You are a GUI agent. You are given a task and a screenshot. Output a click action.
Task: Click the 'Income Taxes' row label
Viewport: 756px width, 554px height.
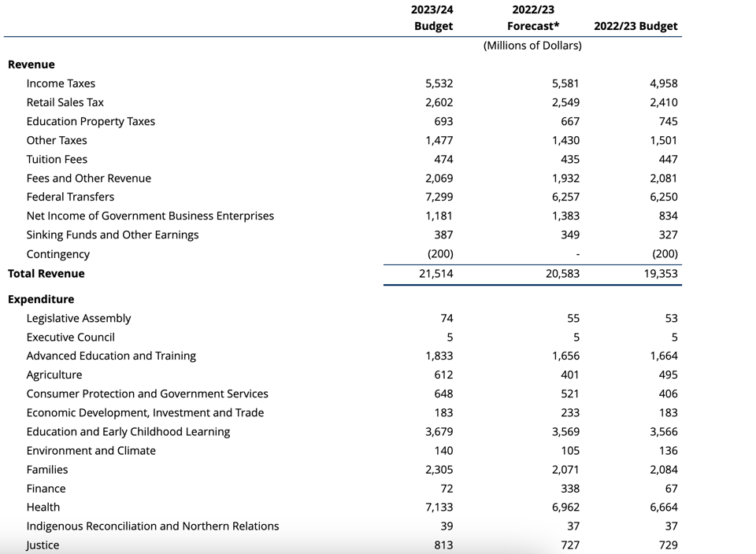(61, 83)
